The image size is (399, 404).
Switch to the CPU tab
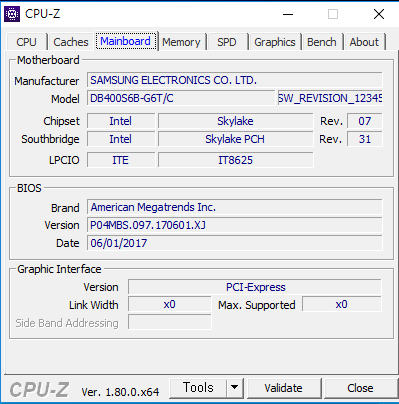pos(26,42)
